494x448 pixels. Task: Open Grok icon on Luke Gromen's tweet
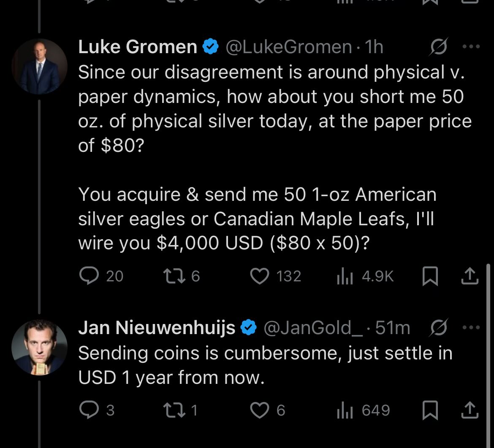(438, 46)
